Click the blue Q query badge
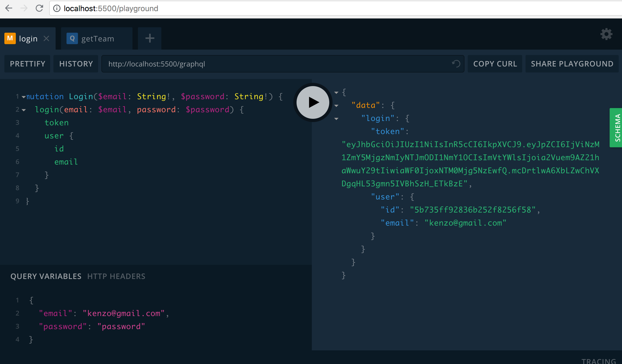622x364 pixels. (x=72, y=38)
